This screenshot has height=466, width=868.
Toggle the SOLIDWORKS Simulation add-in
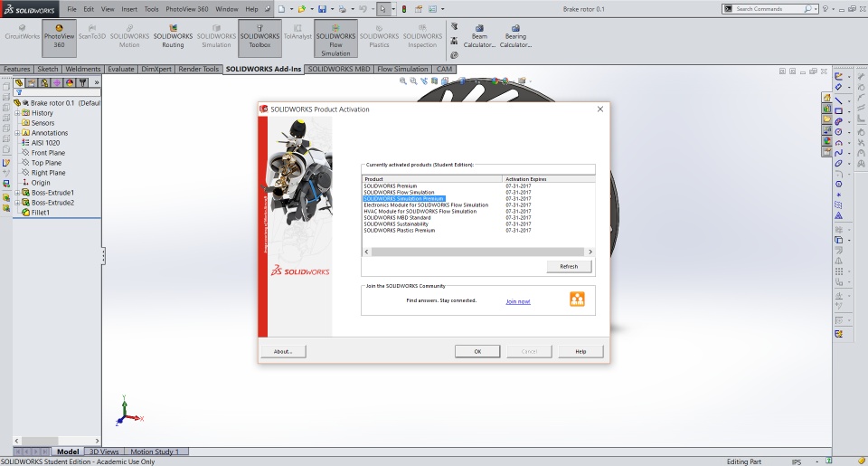point(216,35)
